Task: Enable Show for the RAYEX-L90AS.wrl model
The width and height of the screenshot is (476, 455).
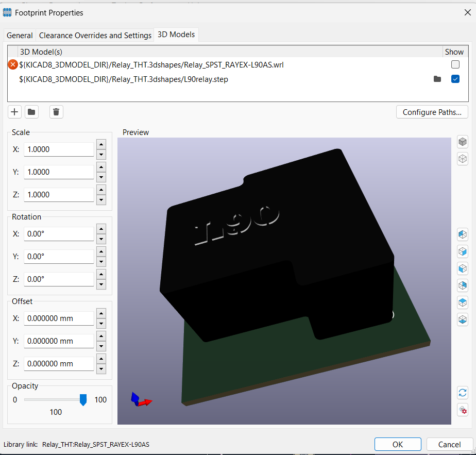Action: [455, 65]
